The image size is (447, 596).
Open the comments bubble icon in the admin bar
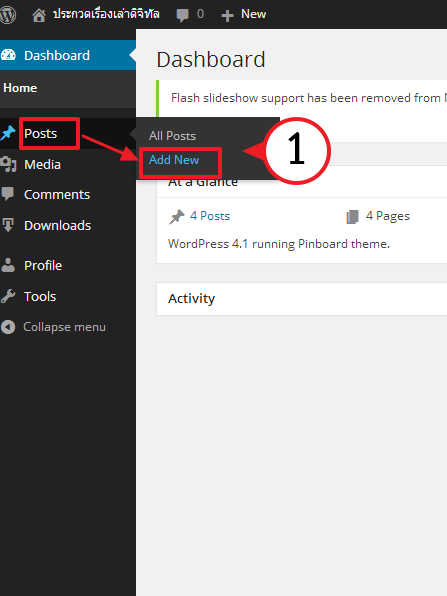tap(182, 15)
